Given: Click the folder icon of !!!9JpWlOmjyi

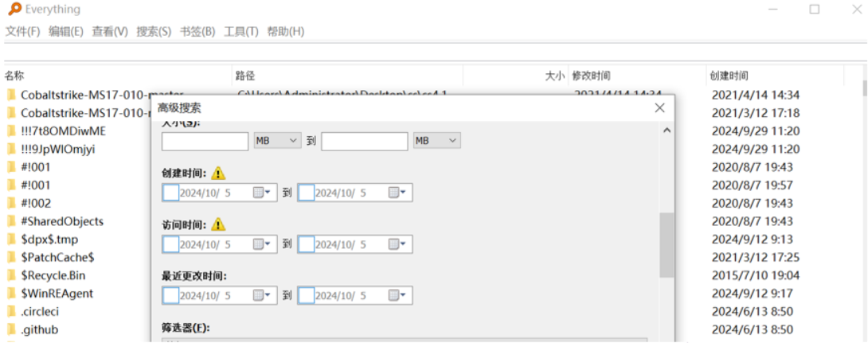Looking at the screenshot, I should tap(11, 149).
